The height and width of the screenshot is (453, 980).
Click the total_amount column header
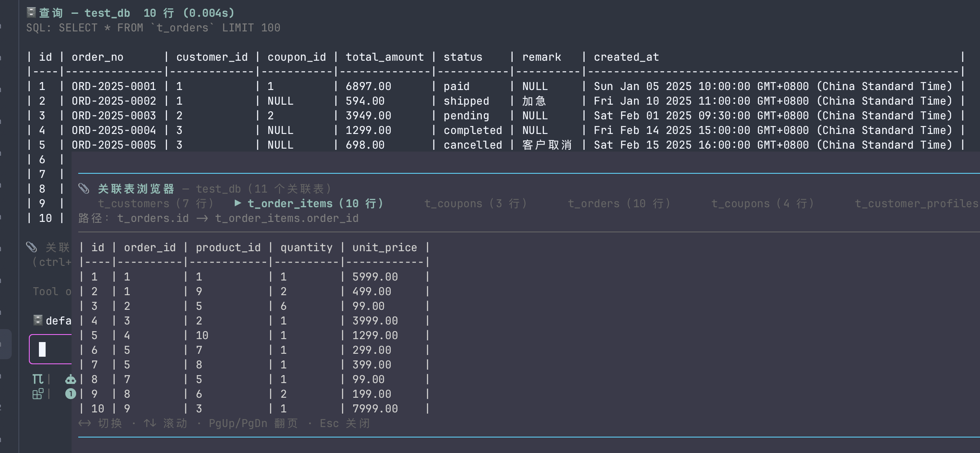385,57
